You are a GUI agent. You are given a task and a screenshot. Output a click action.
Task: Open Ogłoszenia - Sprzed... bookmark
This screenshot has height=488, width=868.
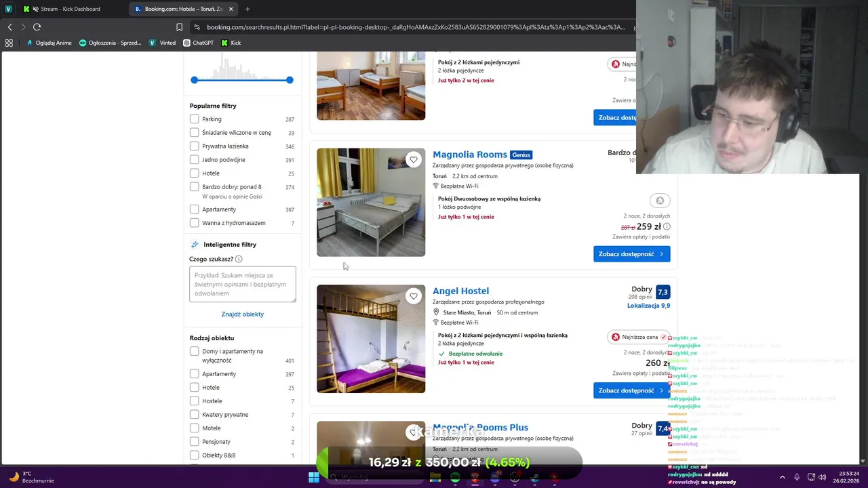point(111,43)
